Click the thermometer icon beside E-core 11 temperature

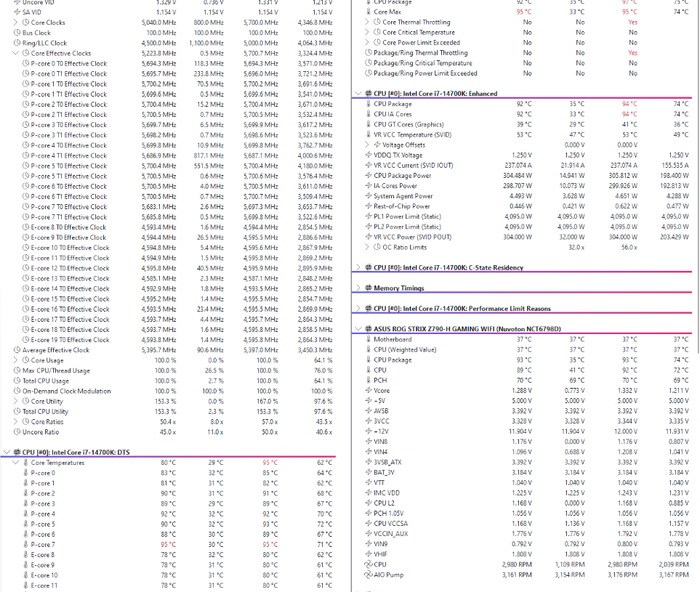click(x=26, y=585)
